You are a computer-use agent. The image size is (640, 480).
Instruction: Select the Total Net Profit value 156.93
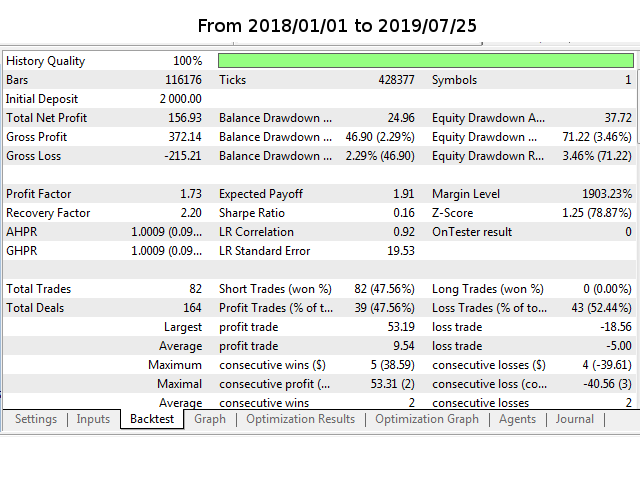tap(181, 118)
